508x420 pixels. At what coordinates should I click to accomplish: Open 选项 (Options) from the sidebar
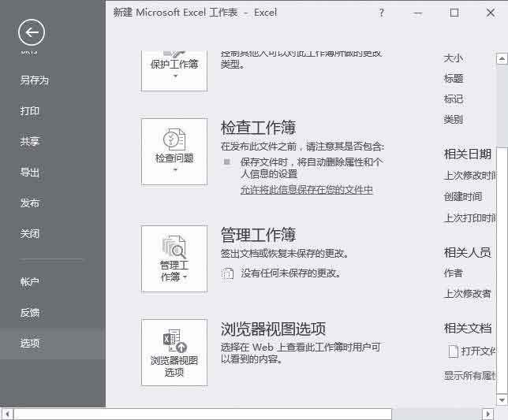pyautogui.click(x=30, y=344)
